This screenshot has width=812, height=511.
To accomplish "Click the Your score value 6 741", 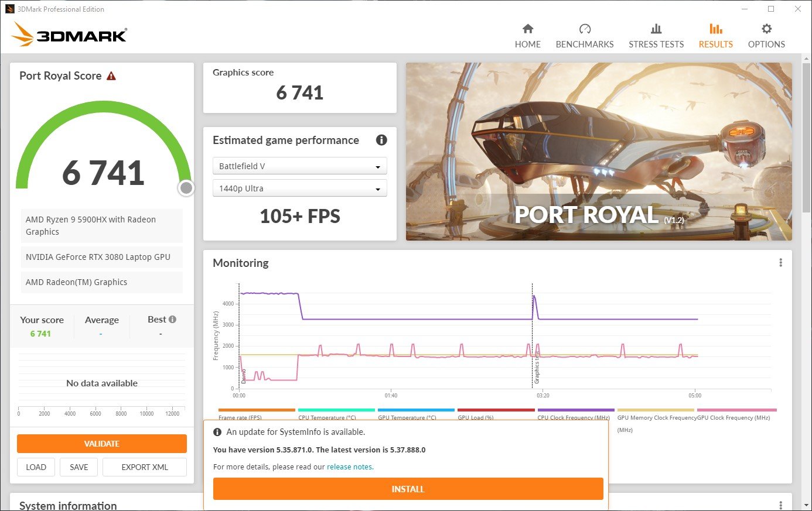I will coord(40,334).
